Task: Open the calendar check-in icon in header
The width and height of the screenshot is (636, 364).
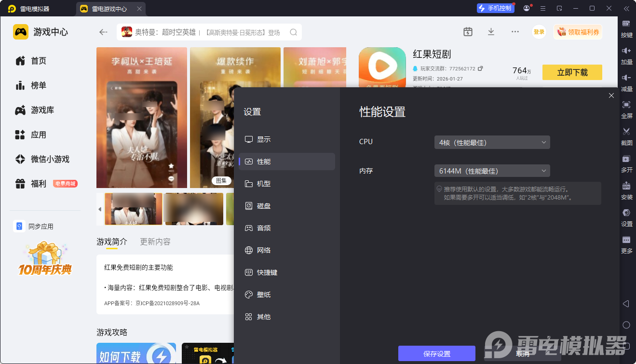Action: [468, 32]
